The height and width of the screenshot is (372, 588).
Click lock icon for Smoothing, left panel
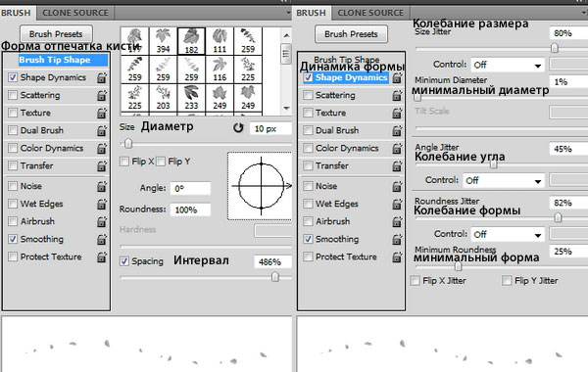(x=102, y=239)
